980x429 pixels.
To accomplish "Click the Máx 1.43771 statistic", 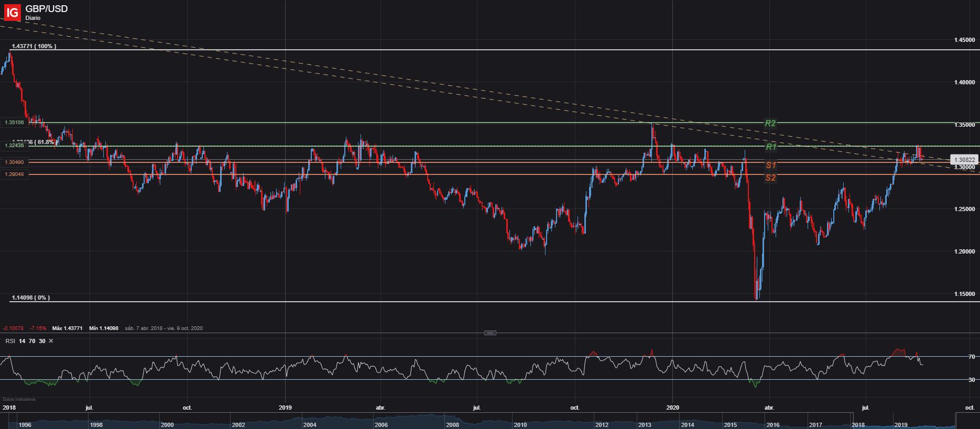I will click(x=67, y=328).
